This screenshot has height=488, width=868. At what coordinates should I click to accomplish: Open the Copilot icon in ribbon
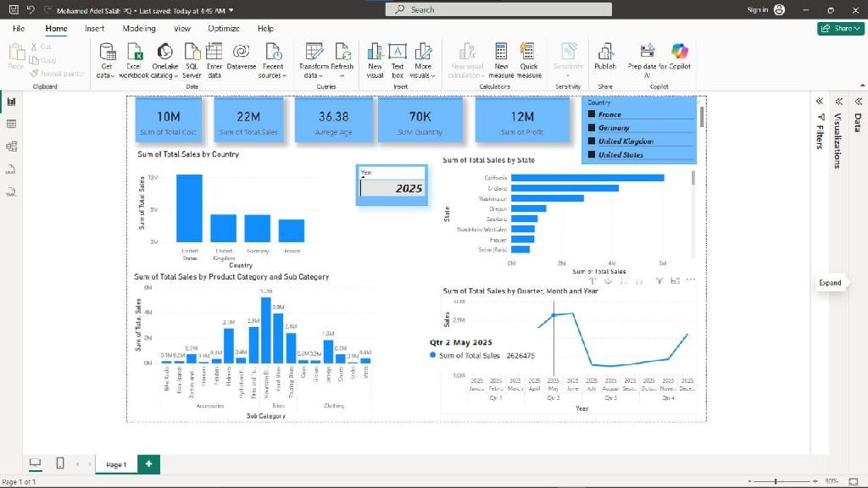tap(680, 52)
